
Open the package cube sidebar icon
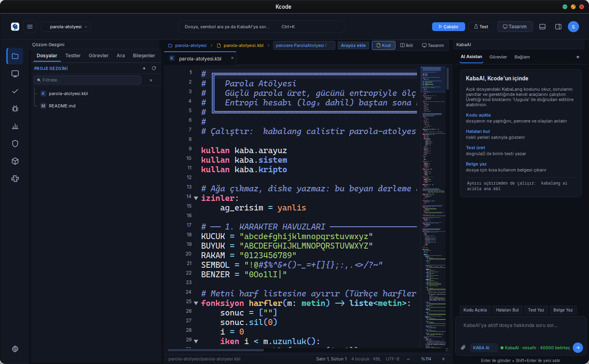(15, 161)
